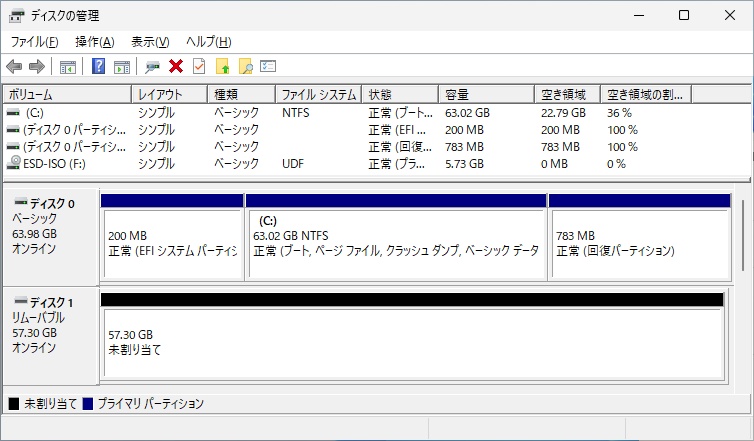Click the connect/rescan disk toolbar icon
Screen dimensions: 754x441
(x=152, y=66)
